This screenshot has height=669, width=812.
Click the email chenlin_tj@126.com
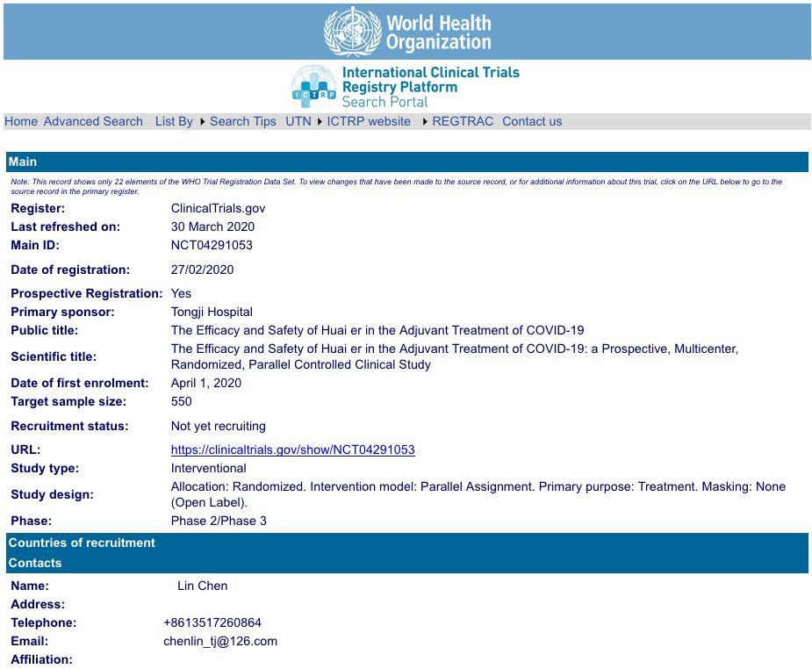(x=220, y=641)
